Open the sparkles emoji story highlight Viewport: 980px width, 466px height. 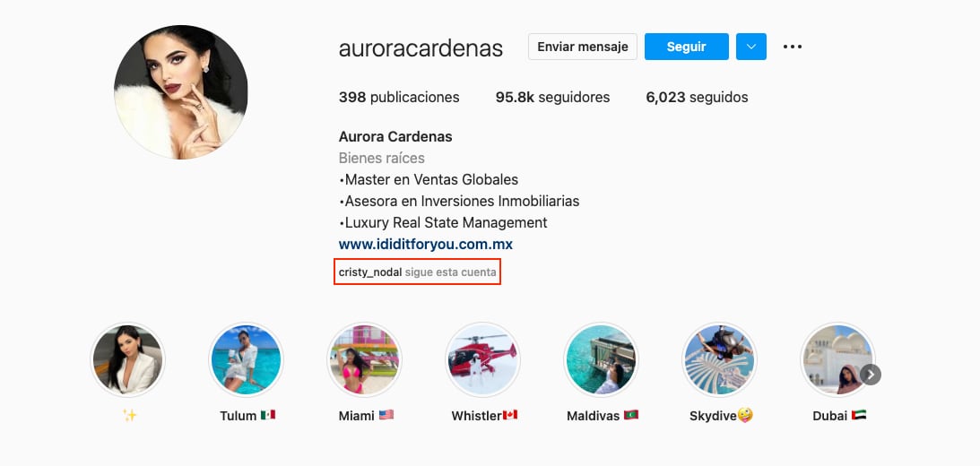128,360
